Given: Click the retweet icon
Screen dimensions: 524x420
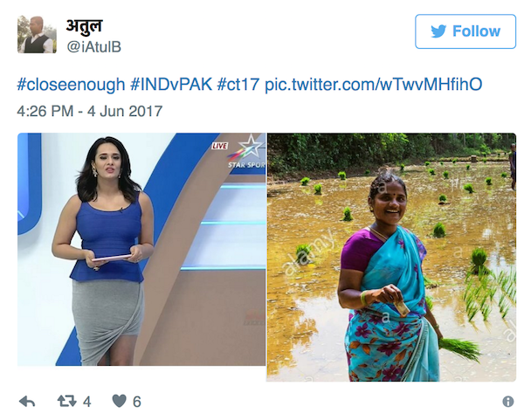Looking at the screenshot, I should pos(67,401).
